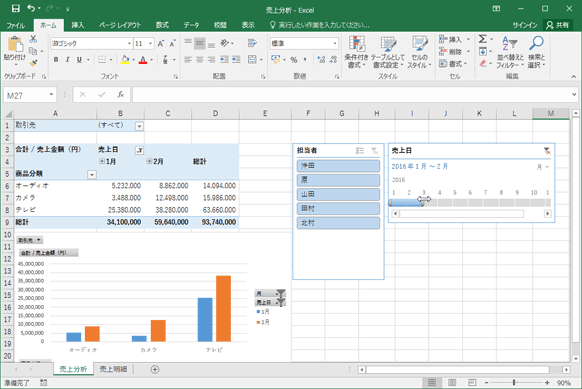This screenshot has height=389, width=582.
Task: Open the 商品分類 row filter dropdown
Action: point(92,174)
